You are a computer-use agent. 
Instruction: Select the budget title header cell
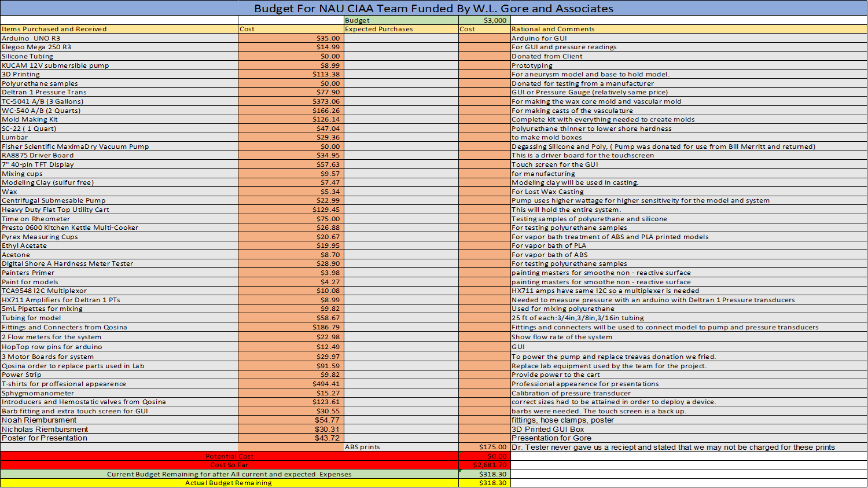[x=434, y=8]
